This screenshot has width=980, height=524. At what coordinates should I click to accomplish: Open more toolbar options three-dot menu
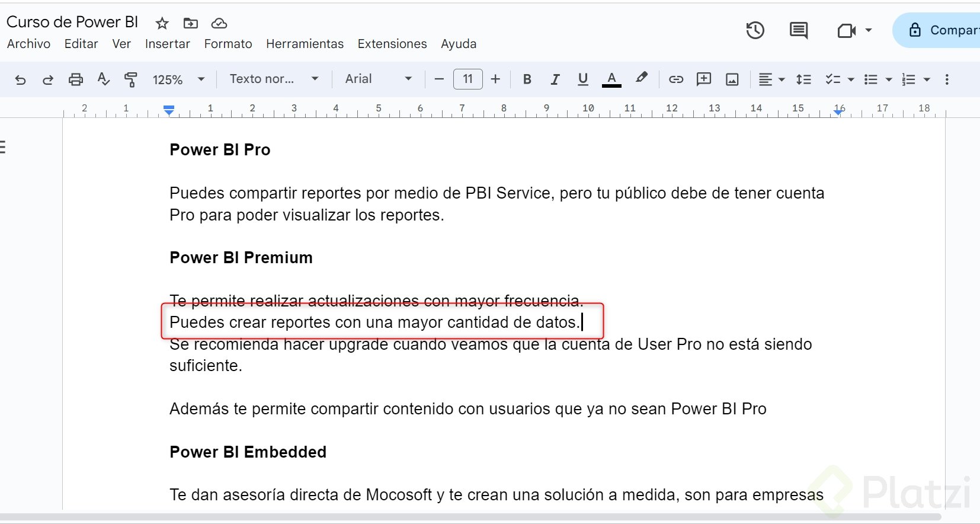click(947, 79)
